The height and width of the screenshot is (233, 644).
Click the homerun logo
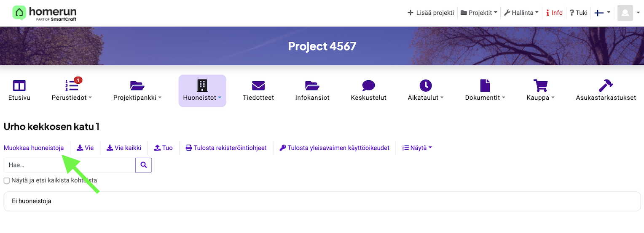click(x=44, y=13)
